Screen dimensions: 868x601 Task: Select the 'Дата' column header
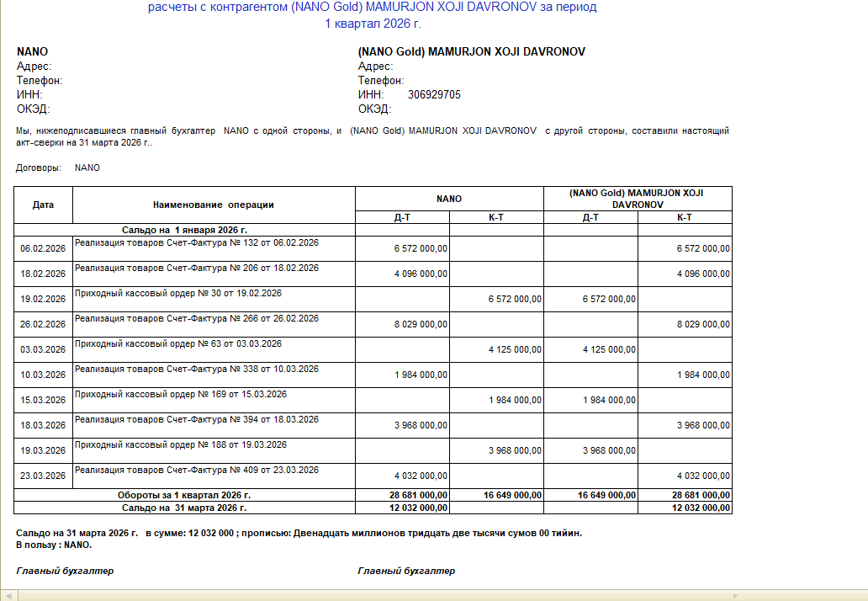click(43, 205)
